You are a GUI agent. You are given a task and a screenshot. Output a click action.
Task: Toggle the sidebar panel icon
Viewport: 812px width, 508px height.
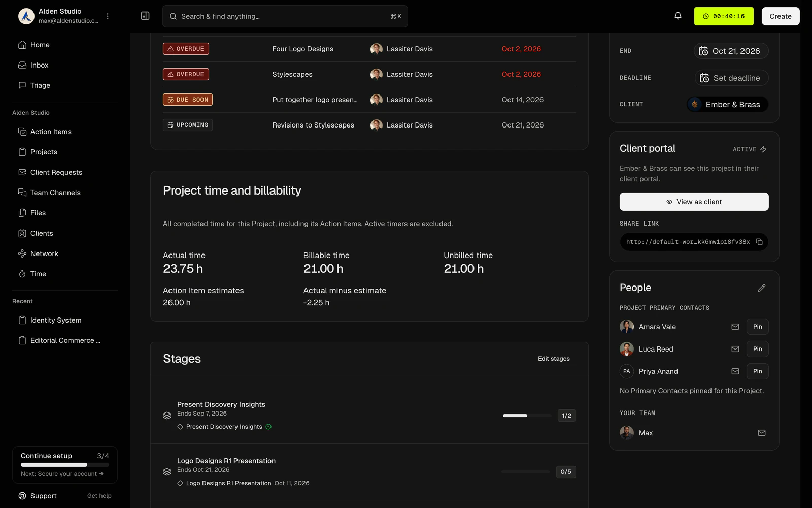tap(145, 16)
